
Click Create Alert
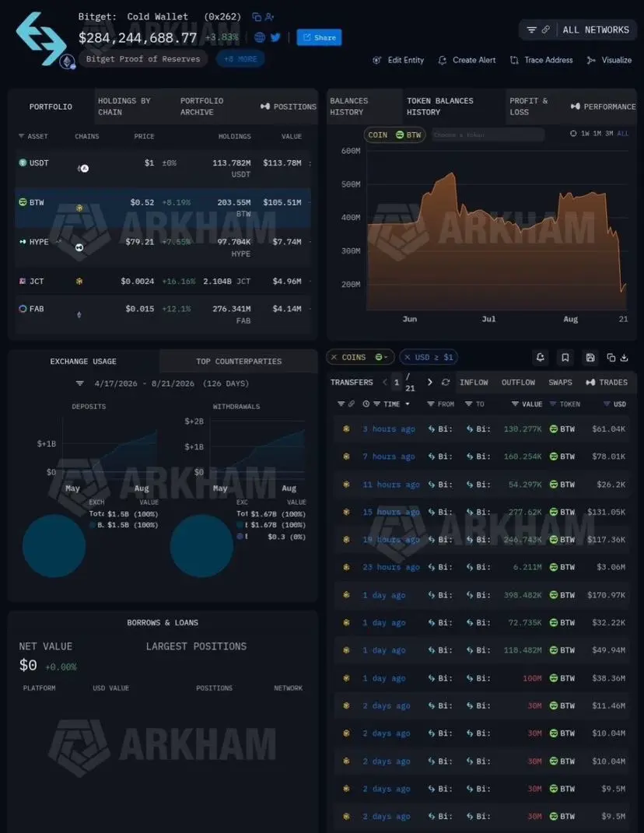467,60
